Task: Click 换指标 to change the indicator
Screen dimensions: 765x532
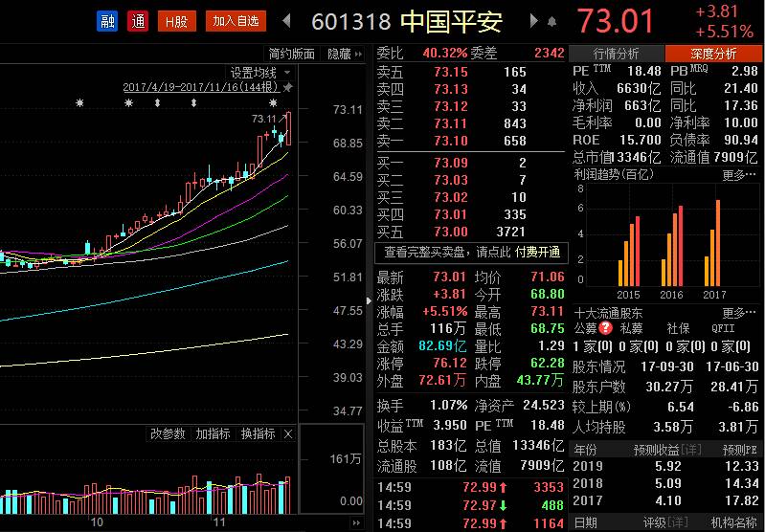Action: tap(259, 433)
